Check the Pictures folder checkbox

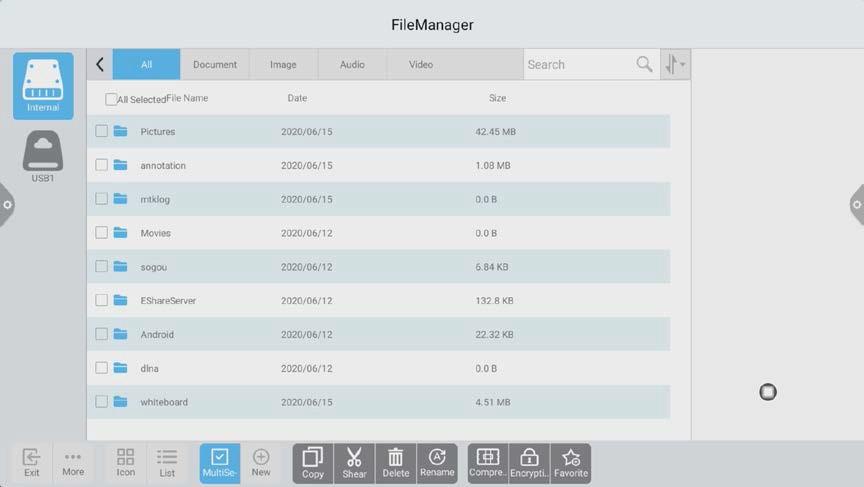pos(102,131)
